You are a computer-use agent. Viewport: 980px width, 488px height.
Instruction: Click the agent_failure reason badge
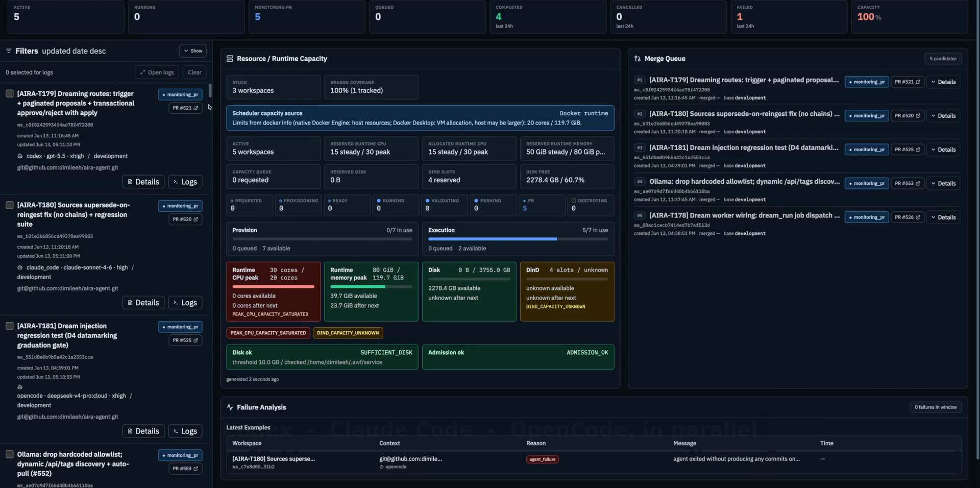point(542,459)
